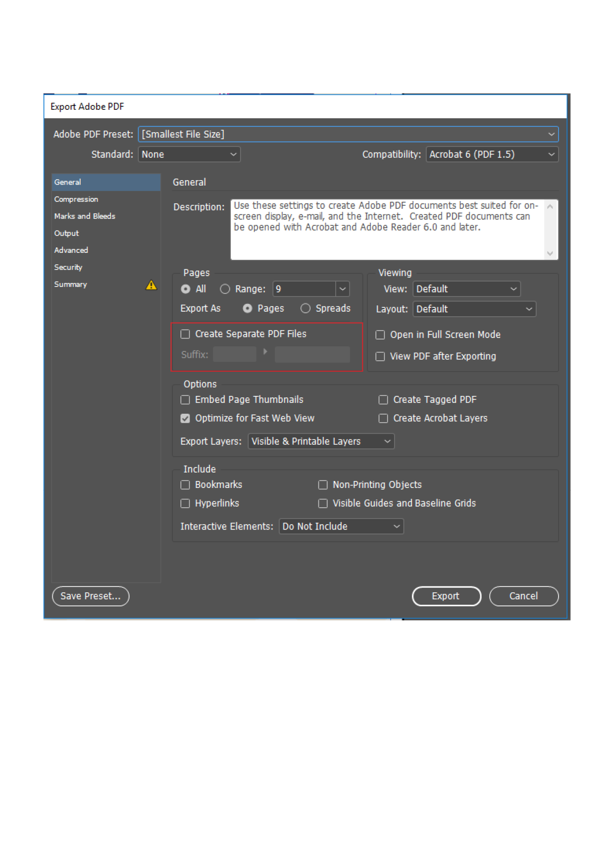Click the Save Preset button
Viewport: 614px width, 868px height.
point(91,596)
